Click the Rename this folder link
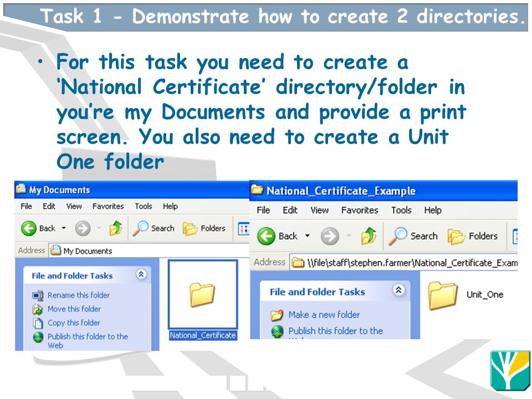 [x=79, y=295]
